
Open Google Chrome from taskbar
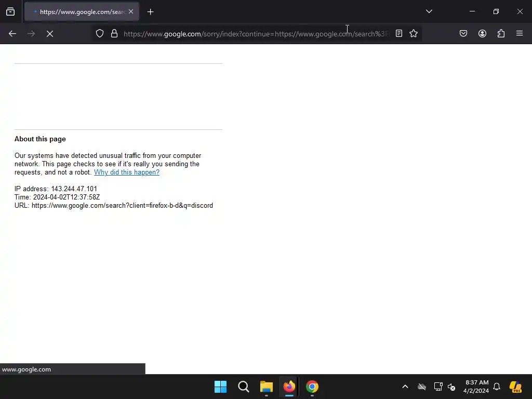coord(312,387)
